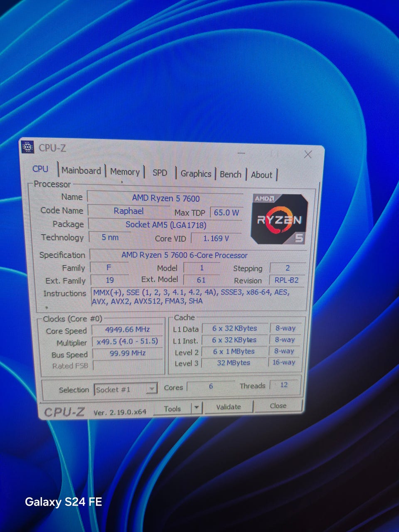The width and height of the screenshot is (399, 532).
Task: Click the Multiplier value field
Action: pos(128,341)
